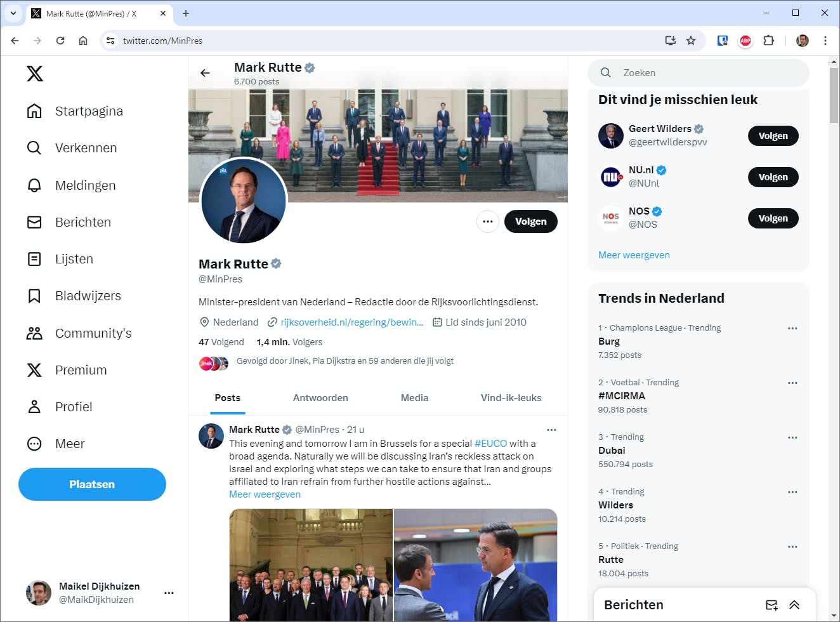The image size is (840, 622).
Task: Open Chrome tab search dropdown
Action: (x=13, y=13)
